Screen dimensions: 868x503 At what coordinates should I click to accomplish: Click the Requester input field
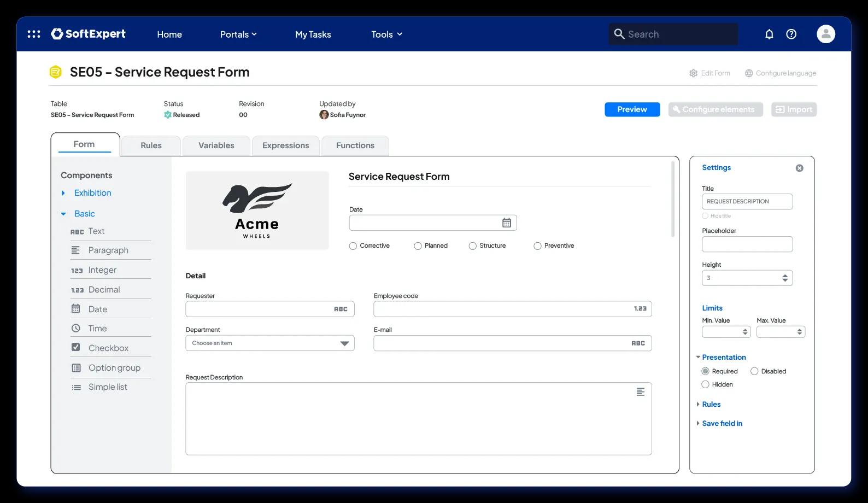tap(270, 309)
